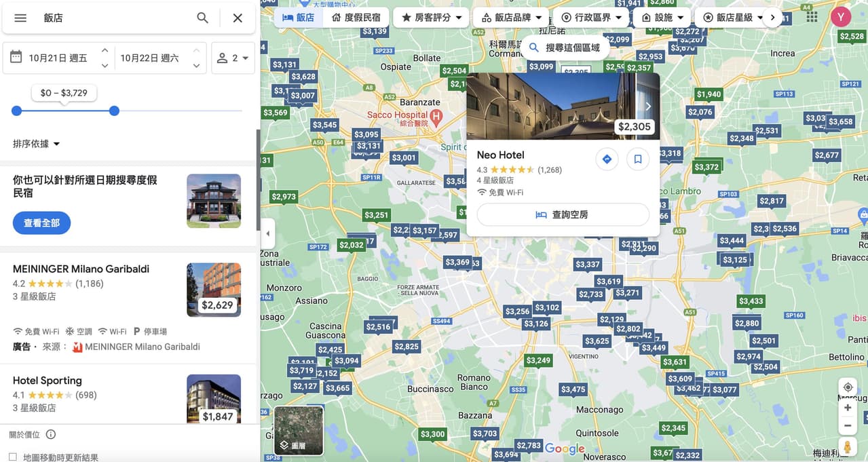The image size is (868, 462).
Task: Click 關於價位 text
Action: (24, 434)
